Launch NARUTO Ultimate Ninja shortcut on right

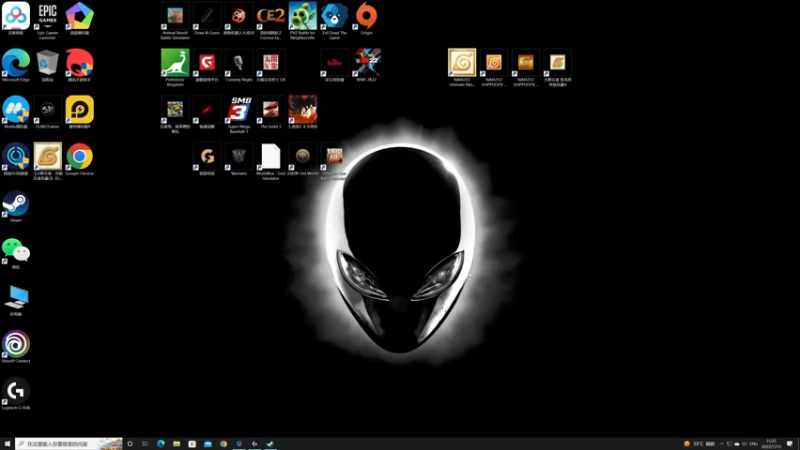(462, 67)
